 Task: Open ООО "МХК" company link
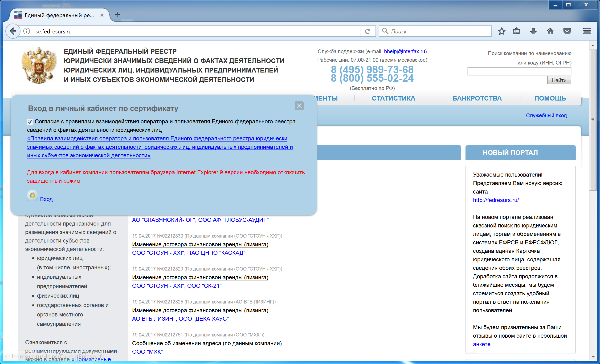[147, 352]
